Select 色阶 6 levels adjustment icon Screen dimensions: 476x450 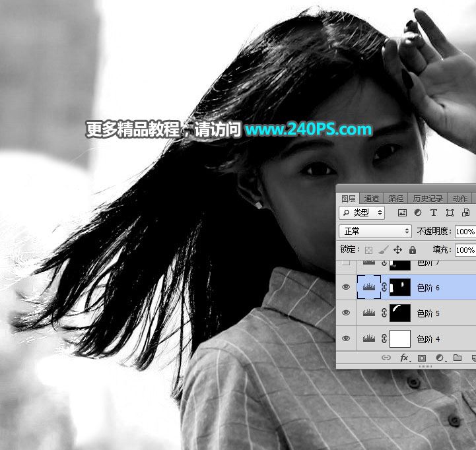click(369, 287)
